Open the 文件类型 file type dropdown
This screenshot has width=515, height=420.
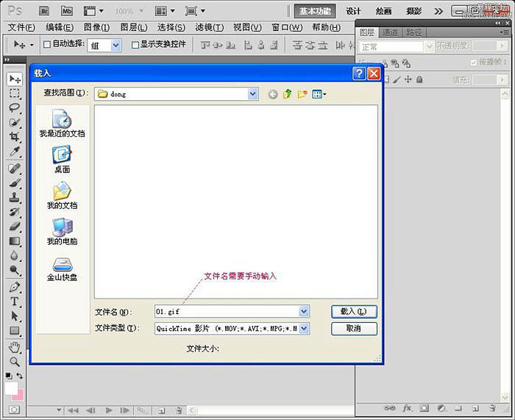pyautogui.click(x=304, y=329)
